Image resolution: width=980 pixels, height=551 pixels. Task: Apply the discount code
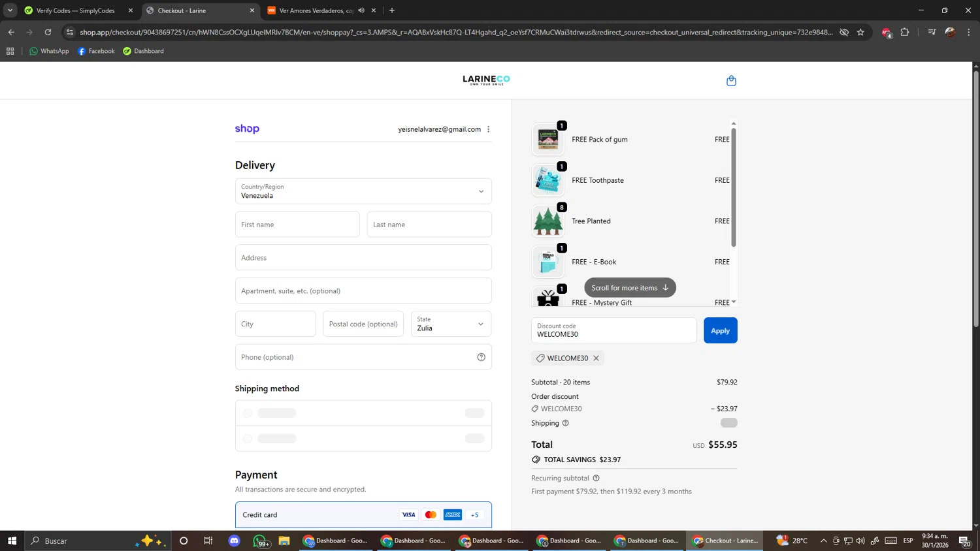click(x=720, y=330)
